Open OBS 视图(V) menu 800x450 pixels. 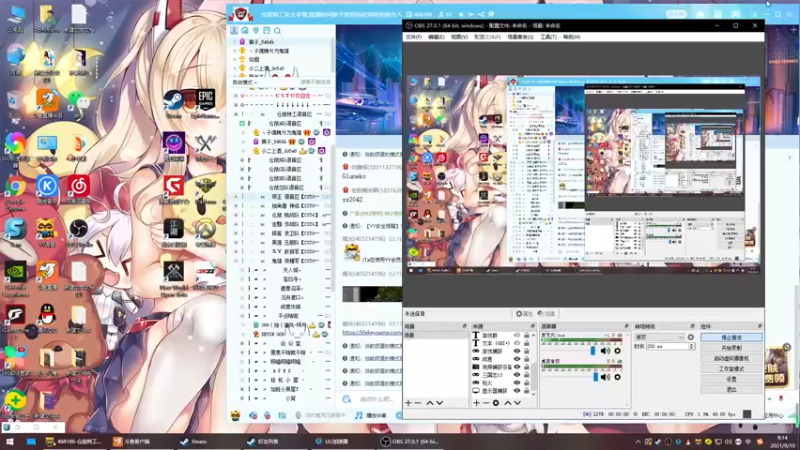point(459,37)
